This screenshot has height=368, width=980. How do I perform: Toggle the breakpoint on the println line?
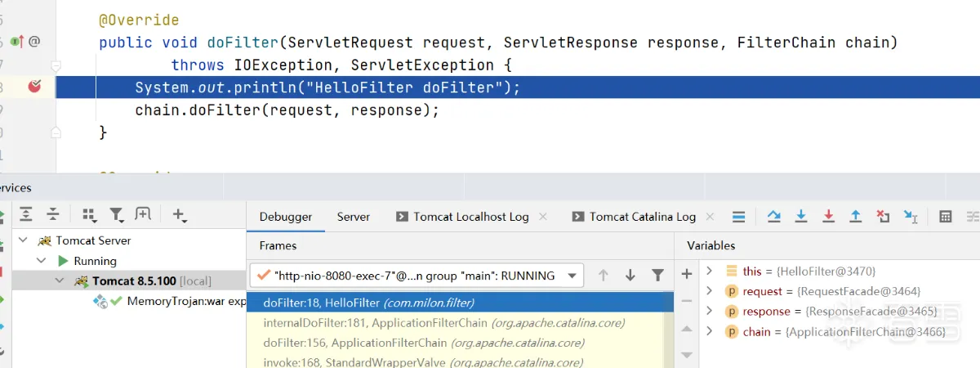(x=34, y=87)
